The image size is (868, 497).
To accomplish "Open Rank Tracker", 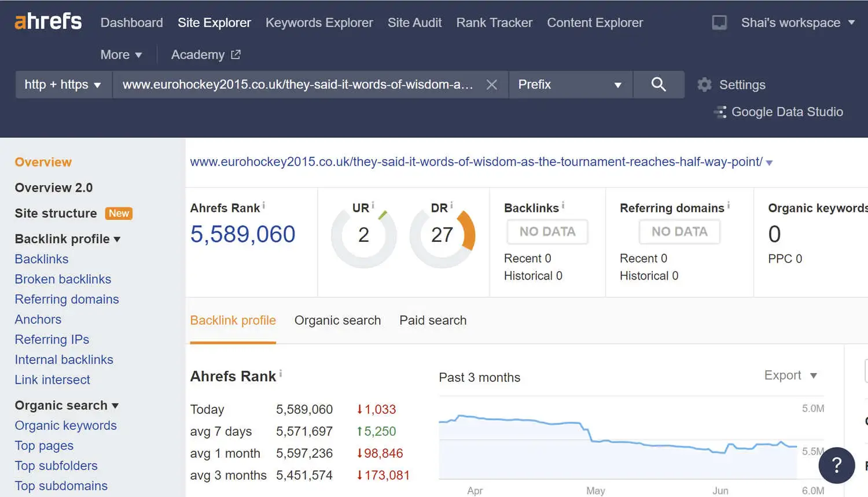I will click(x=494, y=23).
